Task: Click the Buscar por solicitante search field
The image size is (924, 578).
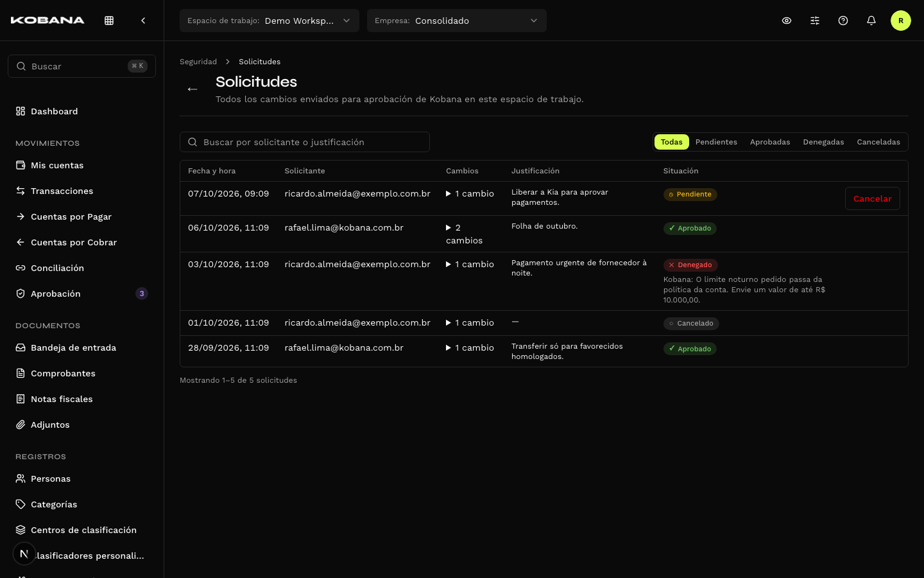Action: point(305,142)
